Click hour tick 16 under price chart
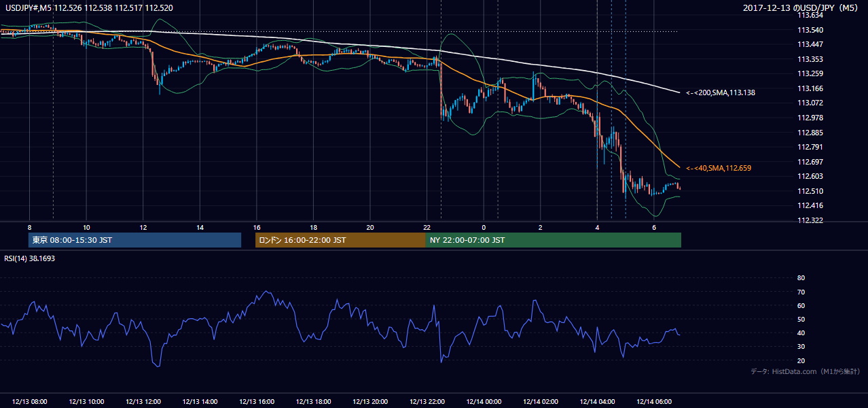The height and width of the screenshot is (408, 868). coord(257,227)
